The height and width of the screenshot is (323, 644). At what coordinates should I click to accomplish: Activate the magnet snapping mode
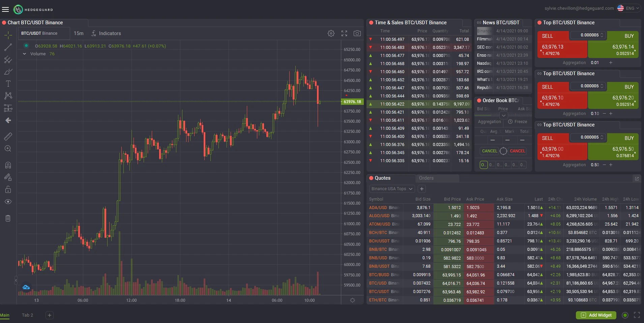[8, 165]
